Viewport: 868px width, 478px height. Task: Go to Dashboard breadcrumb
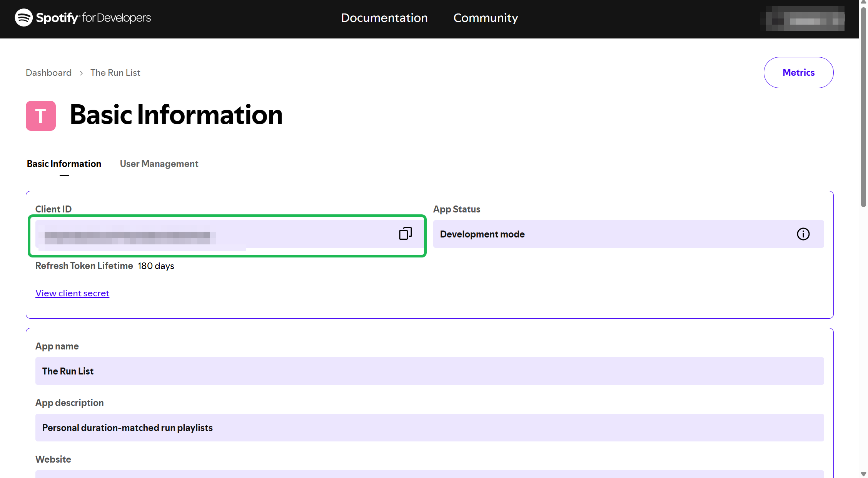(48, 73)
